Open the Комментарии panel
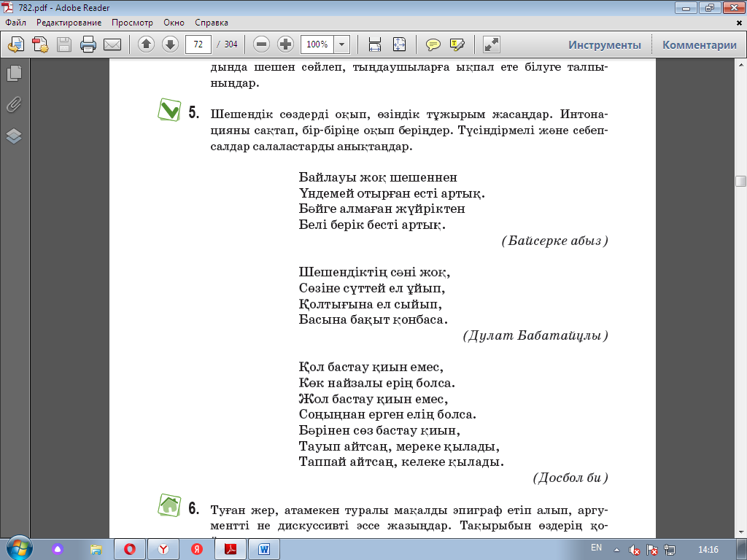 700,44
